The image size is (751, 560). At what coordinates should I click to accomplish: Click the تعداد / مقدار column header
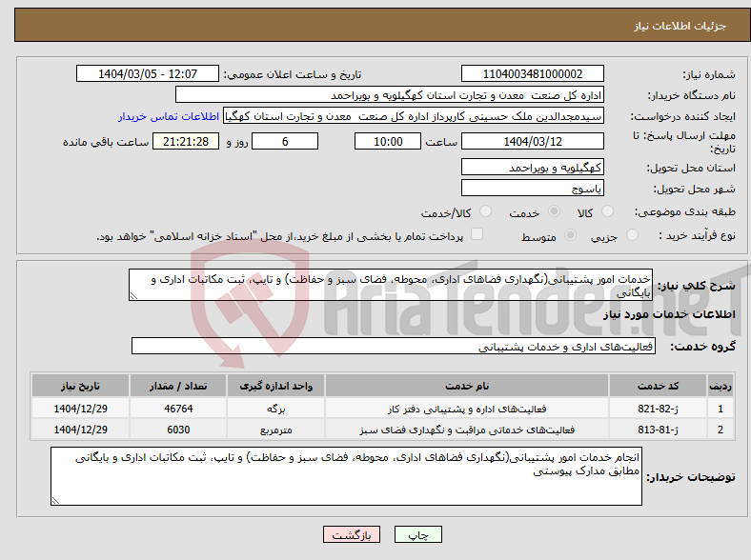pyautogui.click(x=178, y=386)
